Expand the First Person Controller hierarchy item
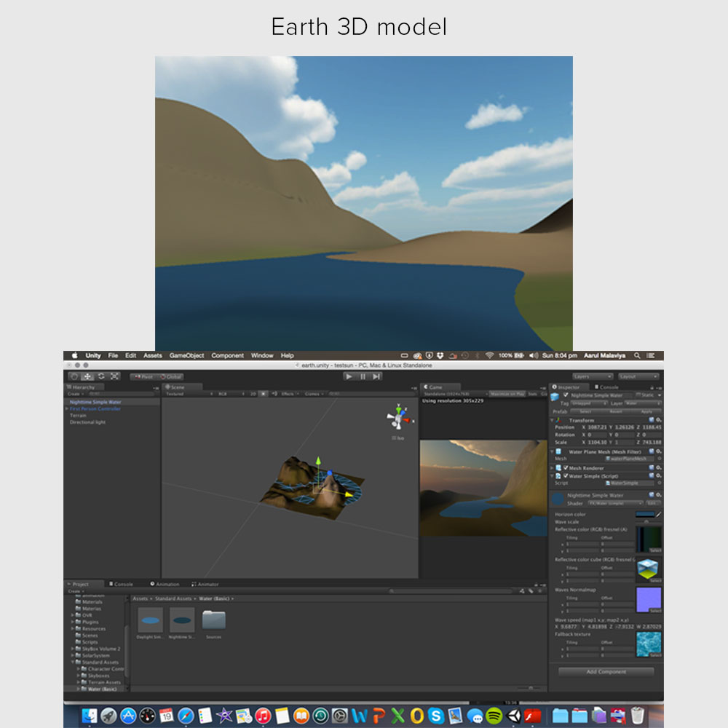 point(67,408)
